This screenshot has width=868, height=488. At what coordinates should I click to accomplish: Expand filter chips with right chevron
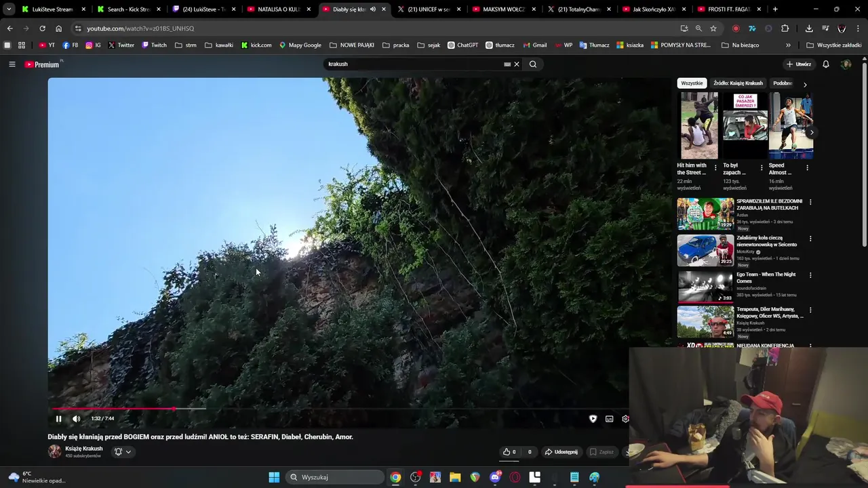(x=805, y=84)
